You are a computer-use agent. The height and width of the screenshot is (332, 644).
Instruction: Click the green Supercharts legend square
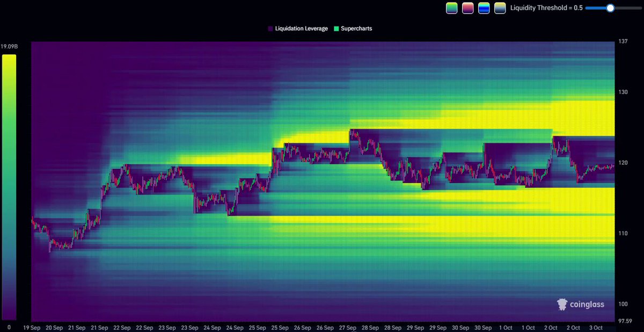(336, 28)
